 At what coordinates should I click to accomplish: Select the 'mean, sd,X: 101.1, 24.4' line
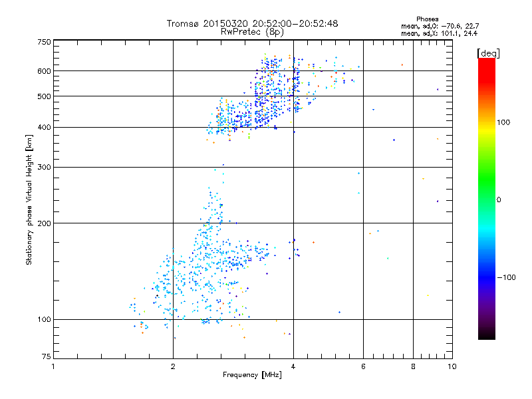(x=439, y=33)
